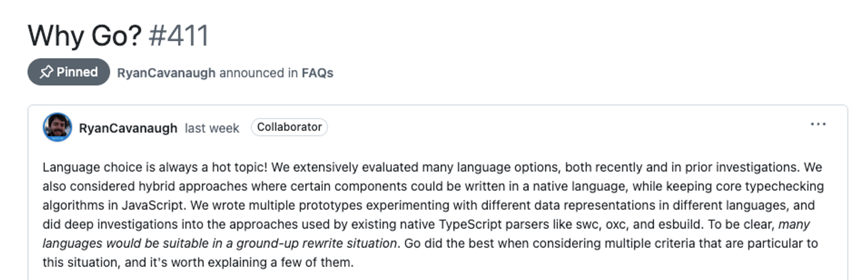This screenshot has width=868, height=280.
Task: Click the Pinned label badge
Action: coord(69,72)
